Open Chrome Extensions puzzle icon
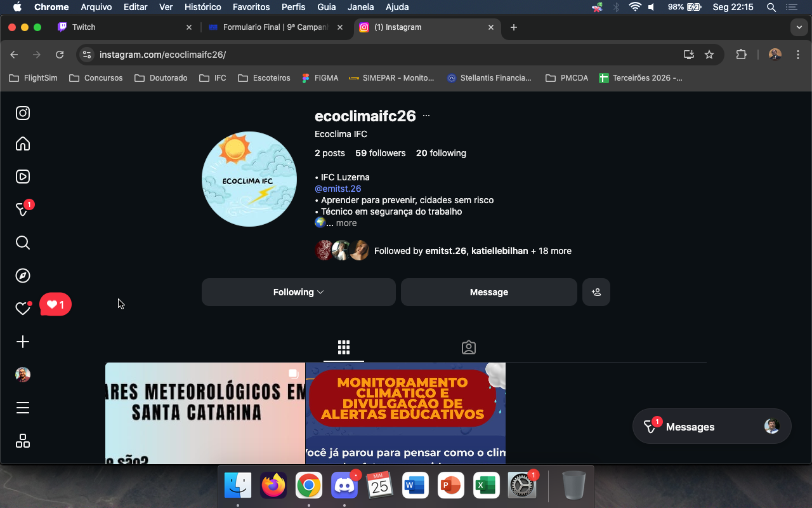 741,55
